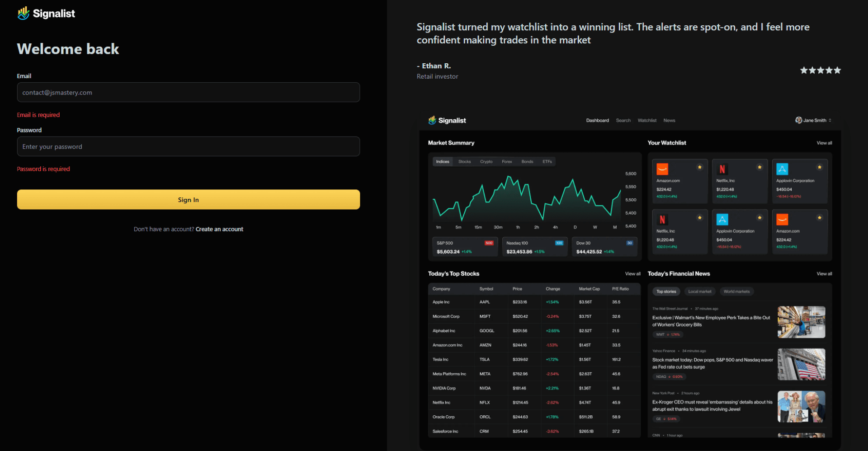Click the Applovin Corporation app icon
Viewport: 868px width, 451px height.
pos(783,169)
